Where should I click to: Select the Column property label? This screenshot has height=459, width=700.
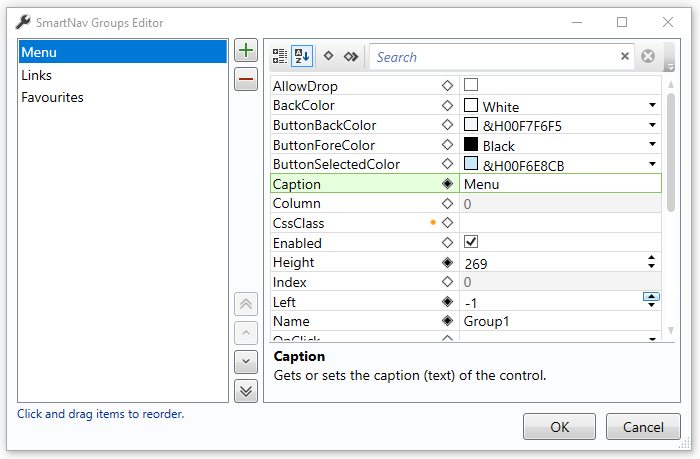pos(297,204)
